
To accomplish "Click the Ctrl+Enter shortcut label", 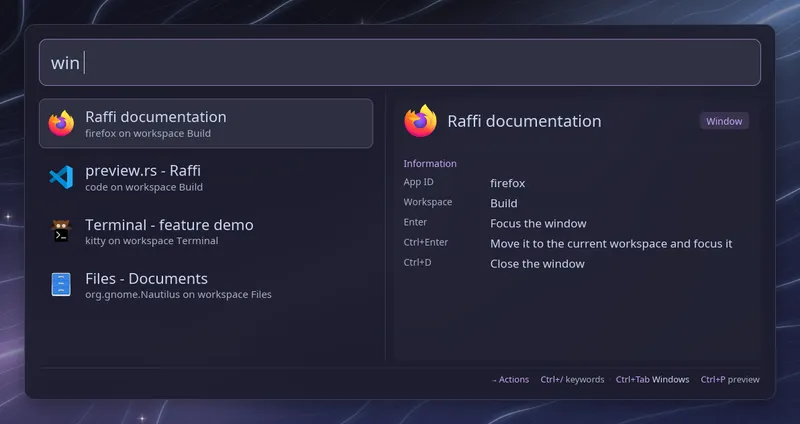I will coord(426,242).
